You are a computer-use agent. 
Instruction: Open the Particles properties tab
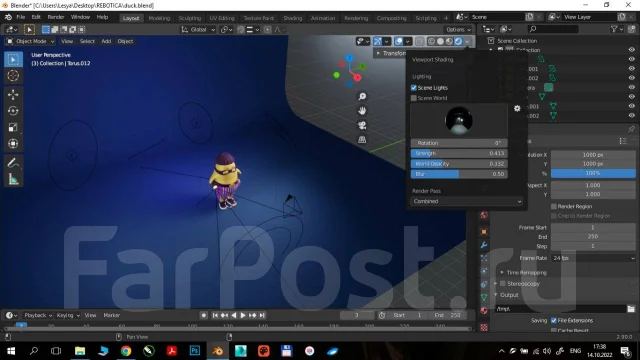pyautogui.click(x=484, y=258)
